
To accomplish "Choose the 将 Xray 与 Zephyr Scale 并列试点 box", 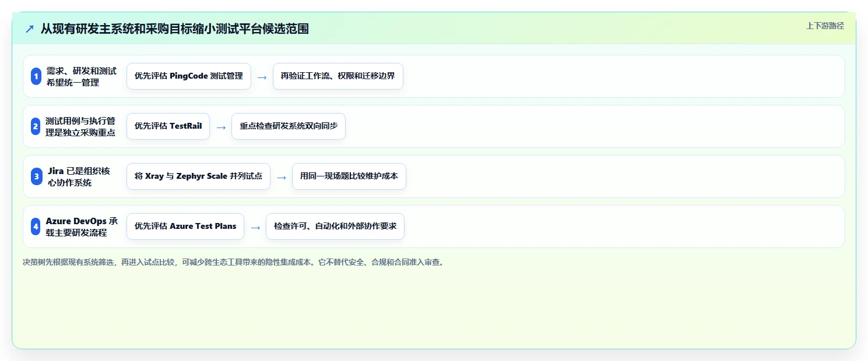I will click(x=198, y=176).
